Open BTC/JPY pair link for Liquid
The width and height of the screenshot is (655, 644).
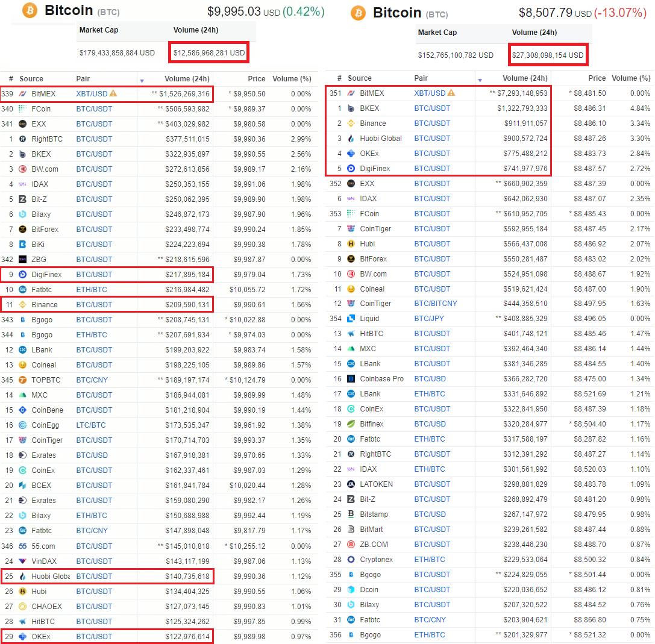coord(429,319)
